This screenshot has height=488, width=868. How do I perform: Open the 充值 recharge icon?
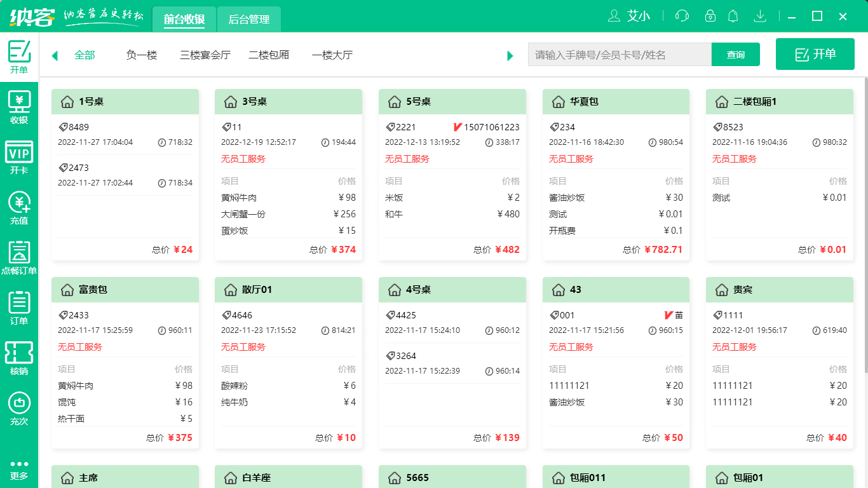tap(19, 206)
